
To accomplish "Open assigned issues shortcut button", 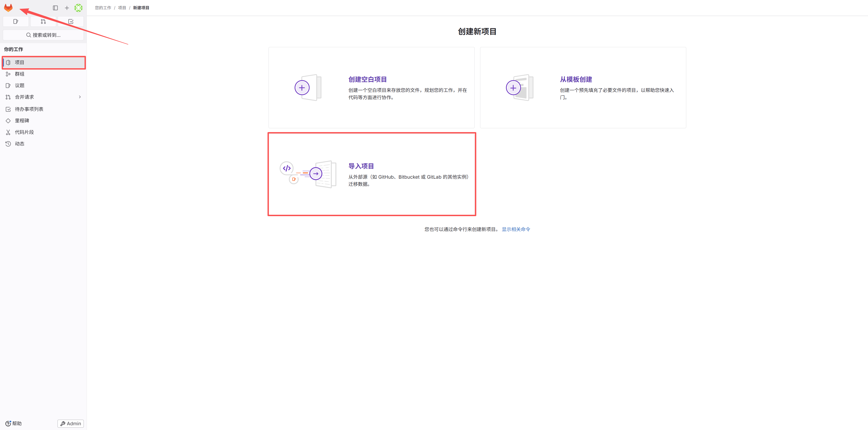I will point(16,21).
